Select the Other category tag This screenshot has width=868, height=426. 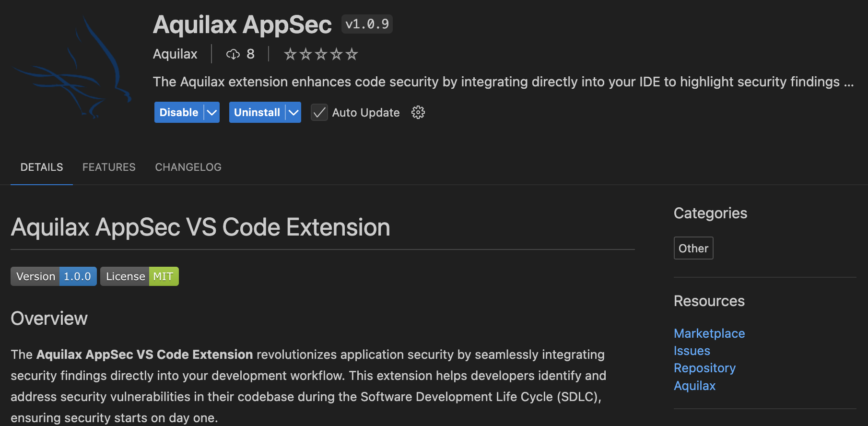point(693,248)
